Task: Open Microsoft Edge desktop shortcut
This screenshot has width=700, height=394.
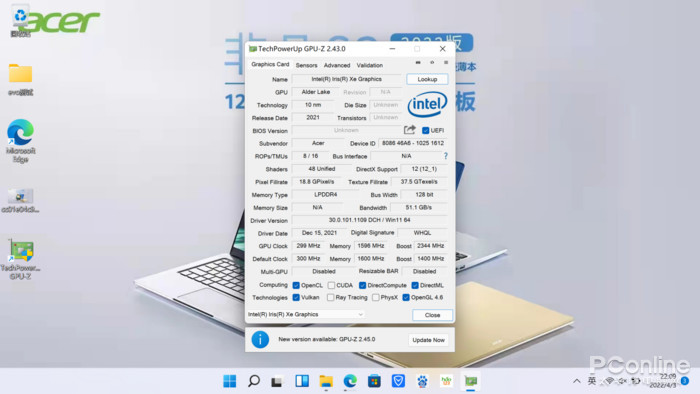Action: coord(21,141)
